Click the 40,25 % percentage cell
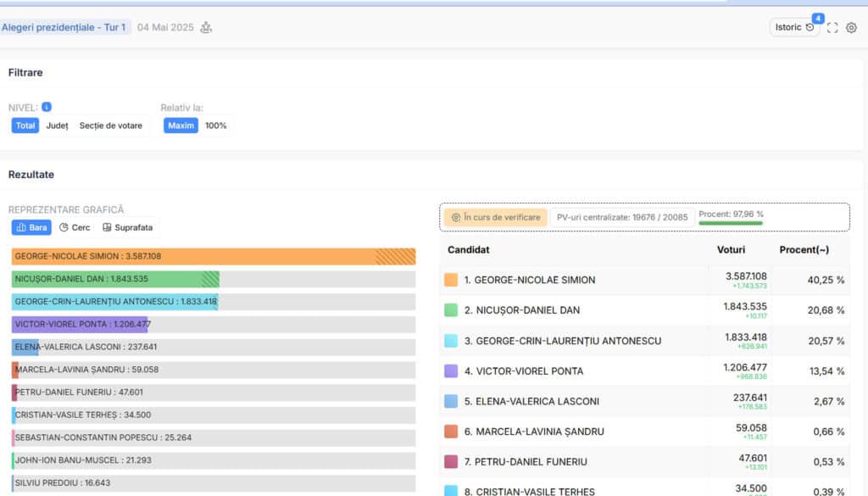Viewport: 868px width, 496px height. click(826, 280)
